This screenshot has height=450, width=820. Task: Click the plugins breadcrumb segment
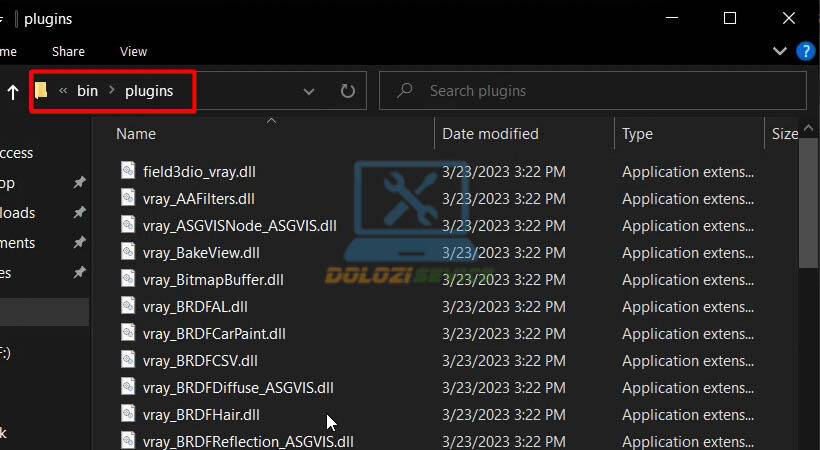149,91
